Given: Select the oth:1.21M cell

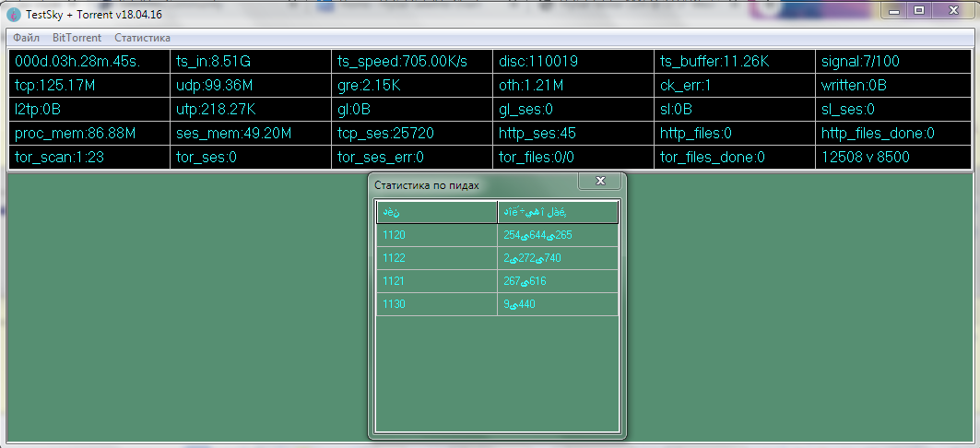Looking at the screenshot, I should (573, 86).
